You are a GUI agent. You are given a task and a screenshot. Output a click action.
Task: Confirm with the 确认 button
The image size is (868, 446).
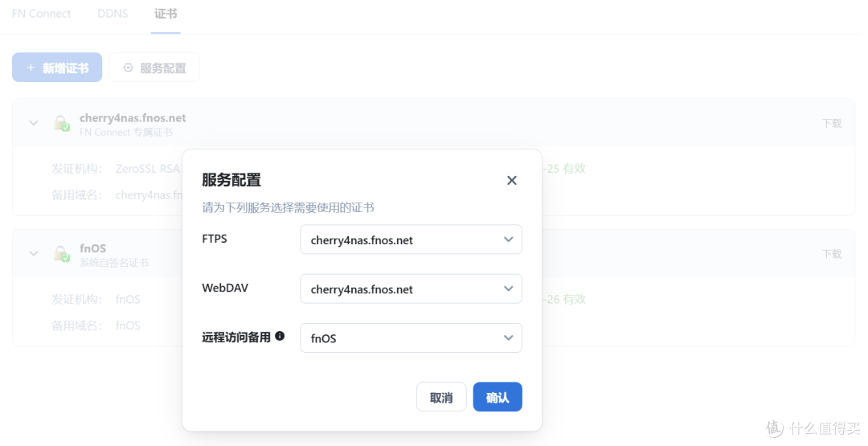coord(497,397)
